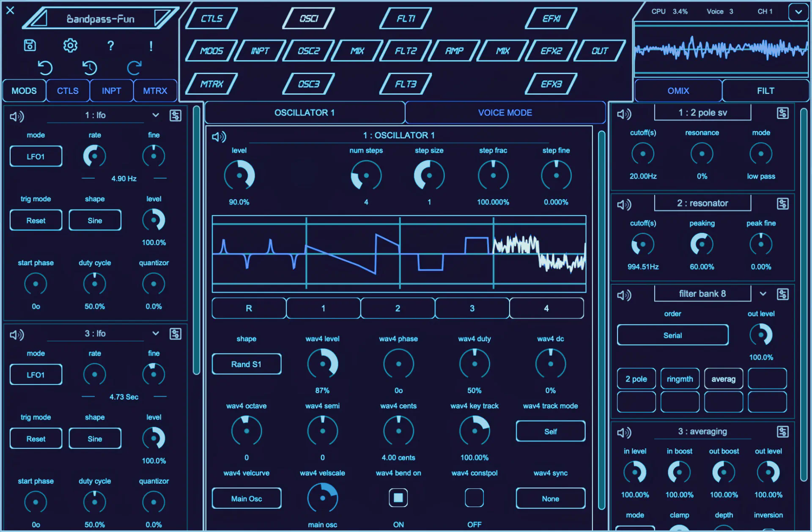
Task: Click the exclamation mark panic icon
Action: pyautogui.click(x=151, y=46)
